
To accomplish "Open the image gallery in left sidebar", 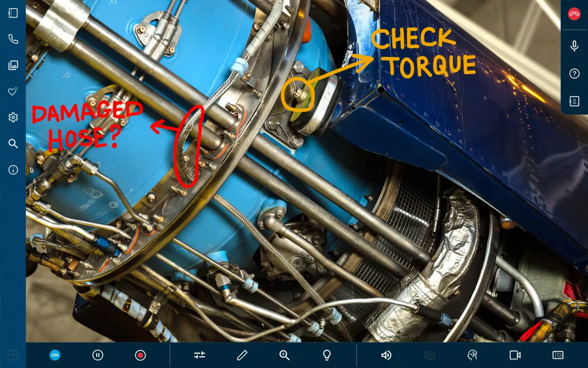I will (x=13, y=65).
